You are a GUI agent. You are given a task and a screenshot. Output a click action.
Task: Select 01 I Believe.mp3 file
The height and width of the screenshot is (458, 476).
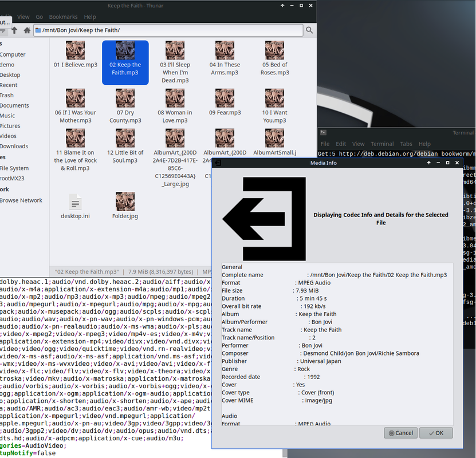pyautogui.click(x=75, y=54)
